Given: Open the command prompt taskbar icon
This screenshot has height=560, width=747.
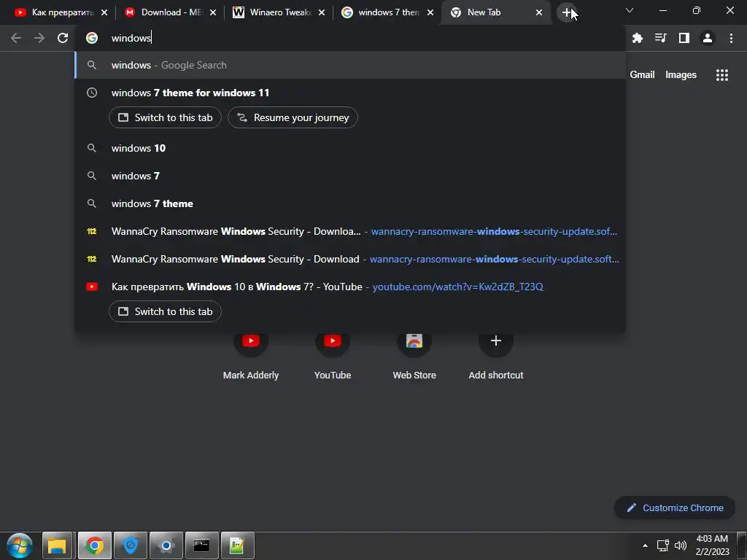Looking at the screenshot, I should [x=201, y=545].
